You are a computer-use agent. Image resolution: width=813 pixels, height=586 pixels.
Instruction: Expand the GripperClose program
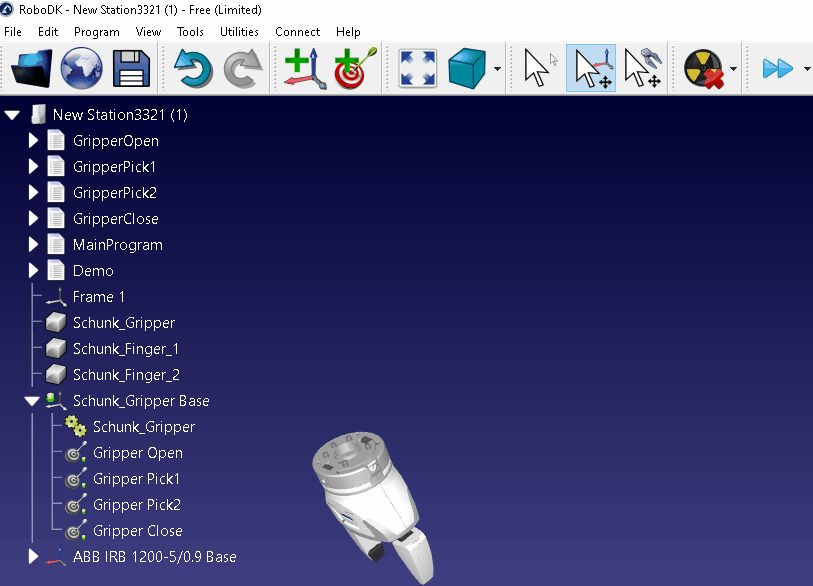33,218
